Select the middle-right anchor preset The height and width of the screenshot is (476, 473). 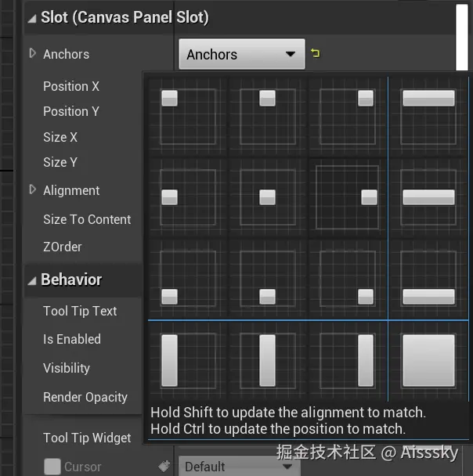pyautogui.click(x=346, y=197)
